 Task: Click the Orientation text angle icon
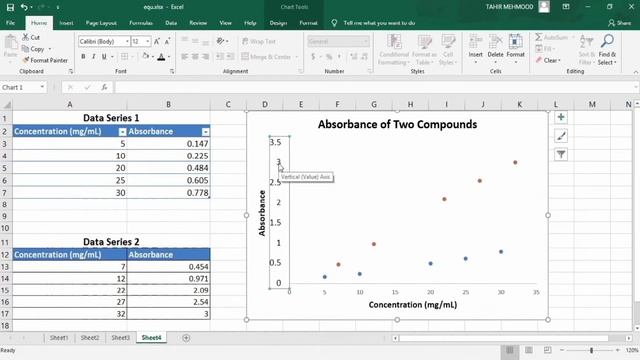pos(220,41)
